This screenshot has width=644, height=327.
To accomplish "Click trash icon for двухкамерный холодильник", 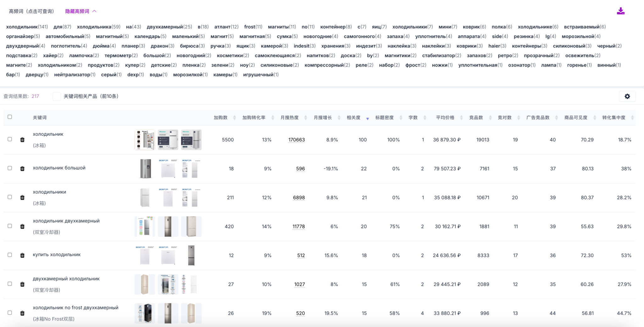I will click(22, 284).
